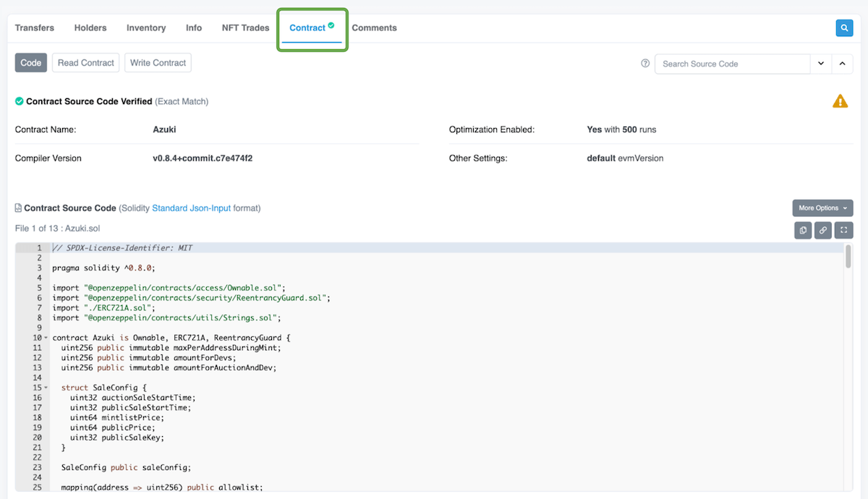Screen dimensions: 868x499
Task: Click the contract name Azuki value
Action: 164,129
